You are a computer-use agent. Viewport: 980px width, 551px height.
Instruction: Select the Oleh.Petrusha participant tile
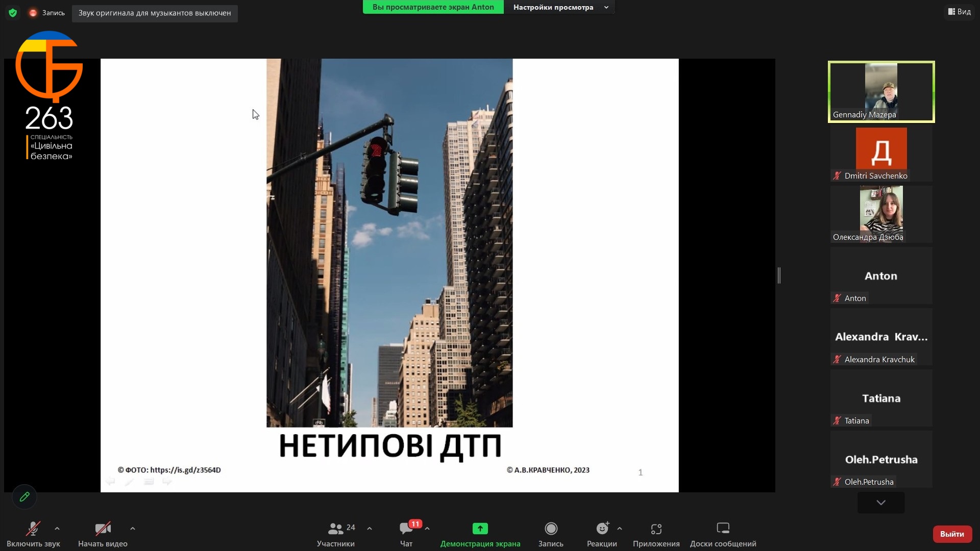pos(881,459)
